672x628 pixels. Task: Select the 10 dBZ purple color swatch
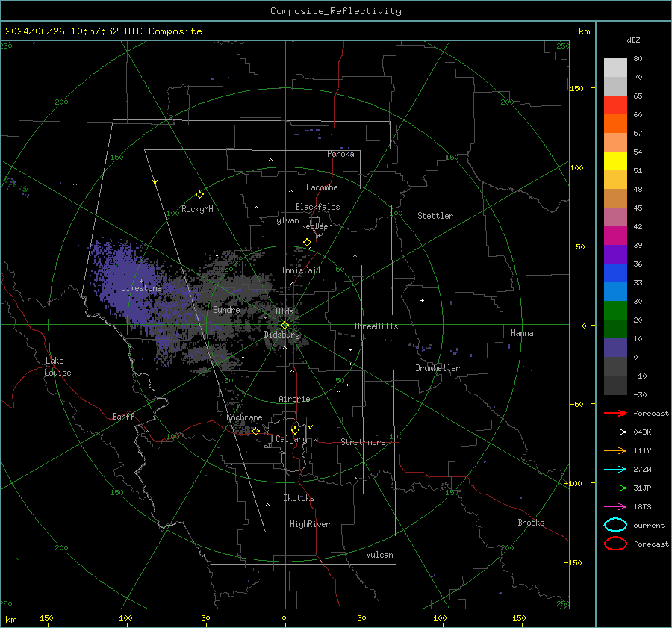click(615, 347)
